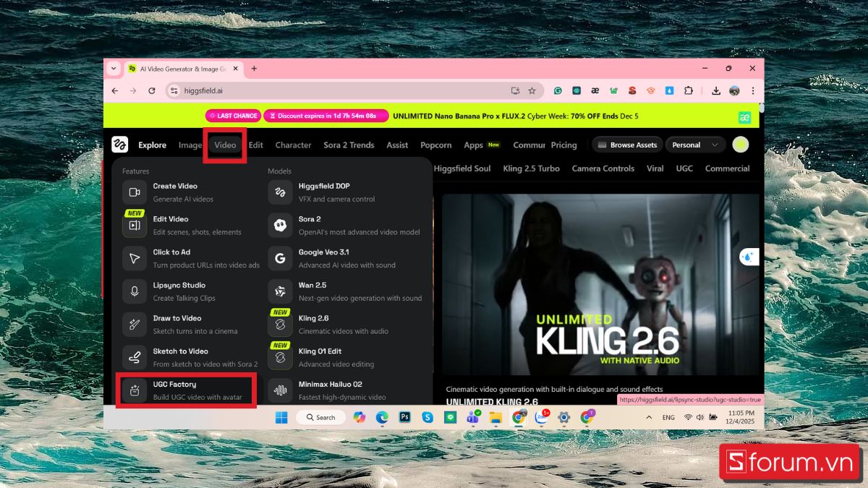
Task: Open the Assist menu item
Action: point(397,145)
